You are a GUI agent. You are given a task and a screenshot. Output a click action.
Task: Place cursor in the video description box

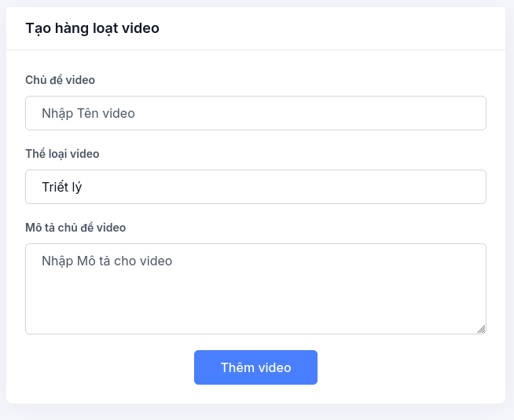coord(255,289)
